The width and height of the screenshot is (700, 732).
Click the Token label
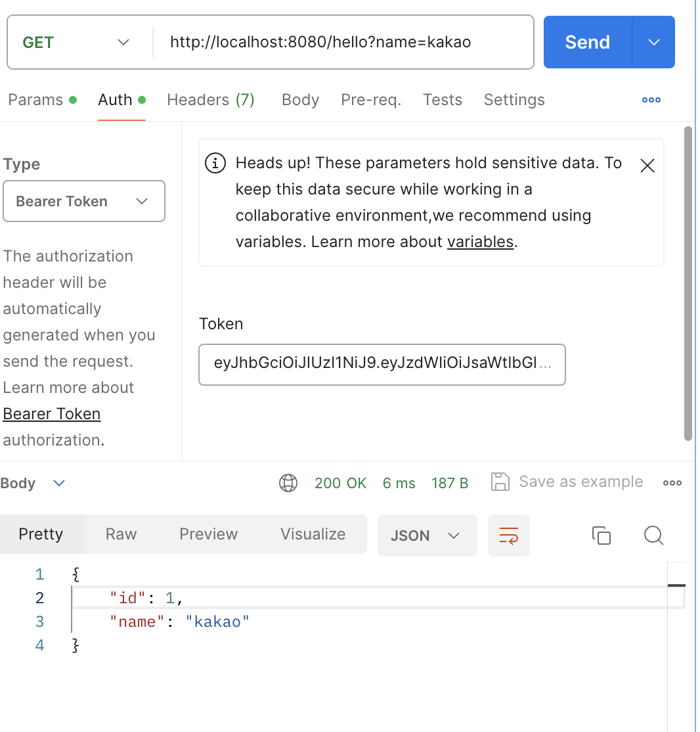pyautogui.click(x=221, y=324)
